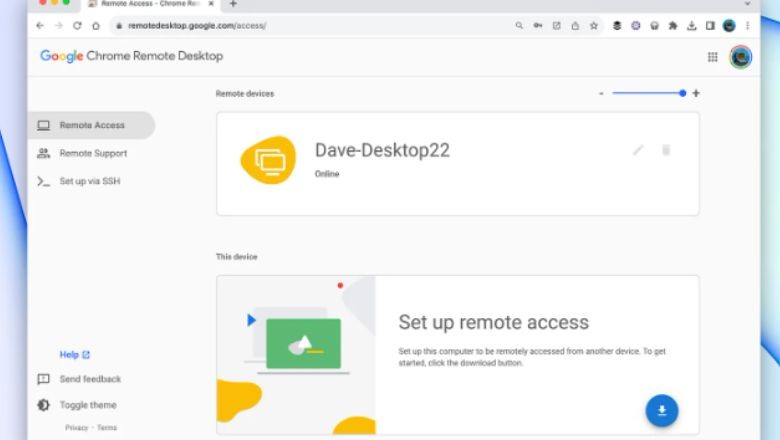Open the Help link
Viewport: 780px width, 440px height.
(75, 354)
